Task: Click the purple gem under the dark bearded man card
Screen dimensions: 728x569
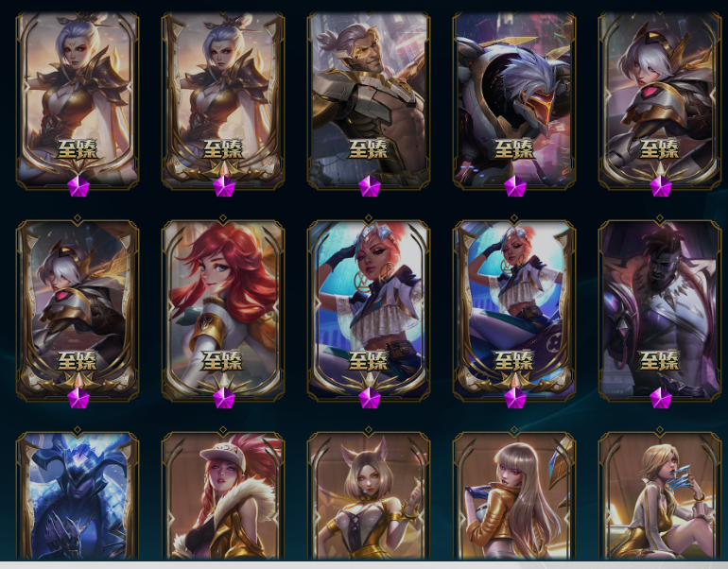Action: 661,398
